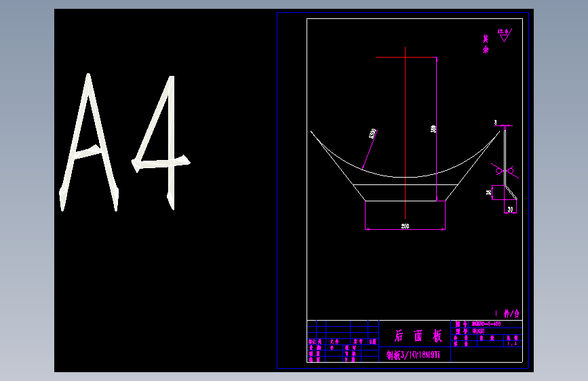Click the drawing number ending -408
The image size is (588, 381).
[486, 323]
